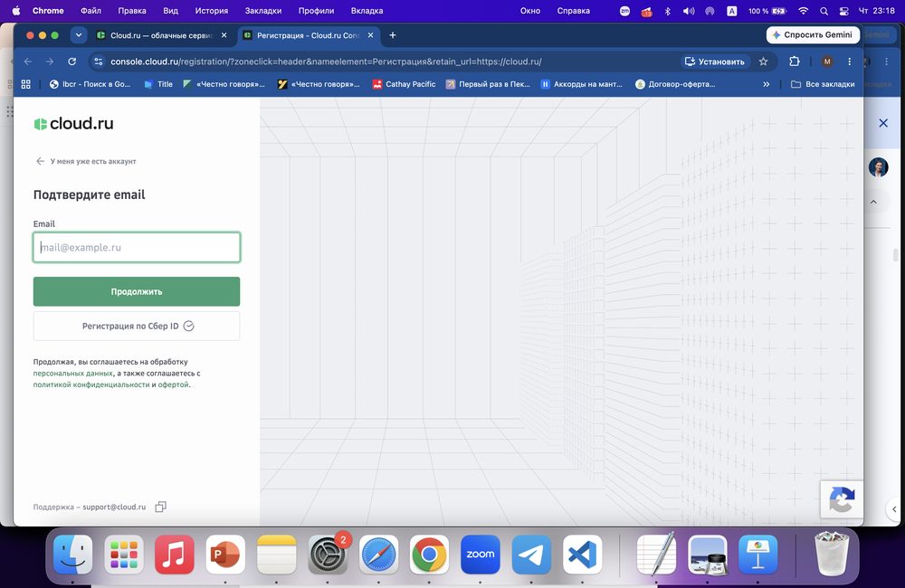Open the Cathay Pacific bookmark
The width and height of the screenshot is (905, 588).
click(x=404, y=84)
